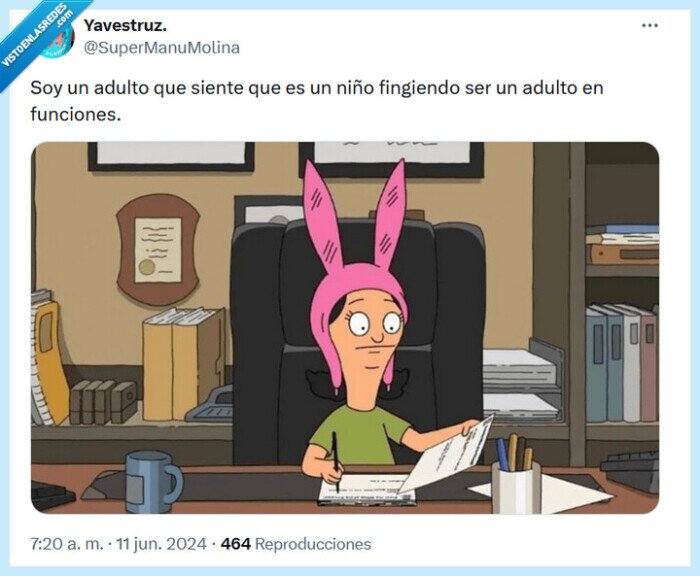The image size is (700, 576).
Task: Open the Yavestruz display name
Action: [x=125, y=25]
